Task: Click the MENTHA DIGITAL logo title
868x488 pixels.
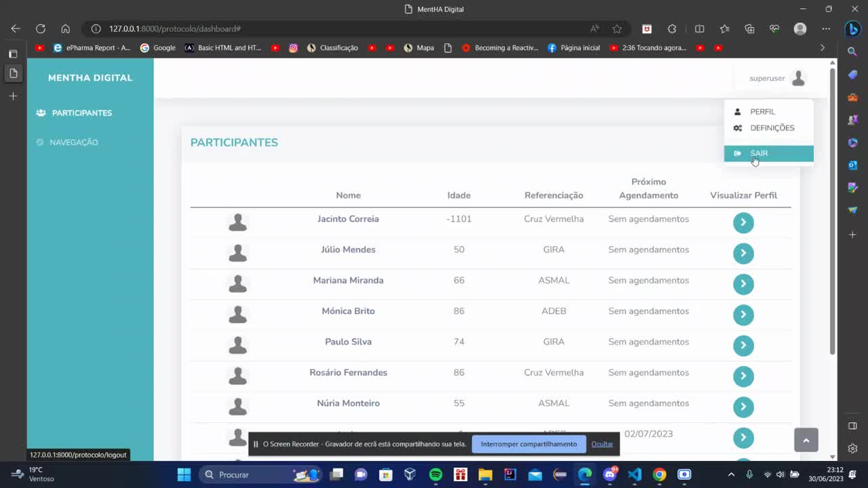Action: tap(90, 78)
